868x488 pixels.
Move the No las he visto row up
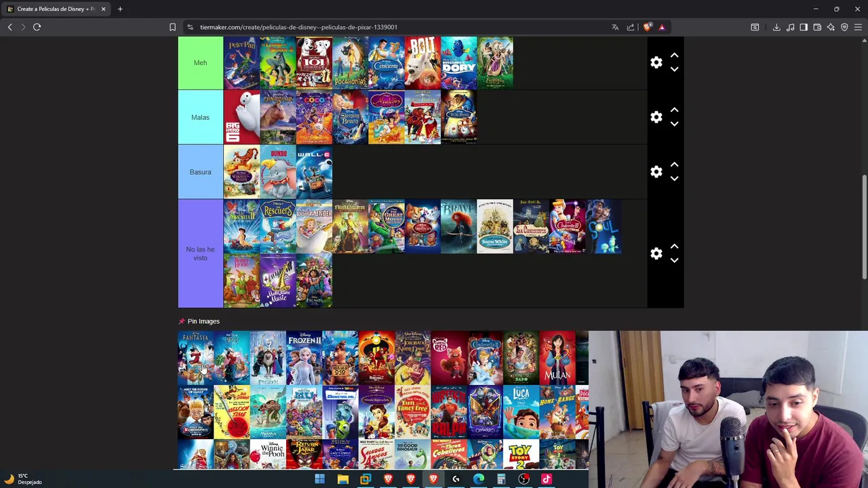674,246
